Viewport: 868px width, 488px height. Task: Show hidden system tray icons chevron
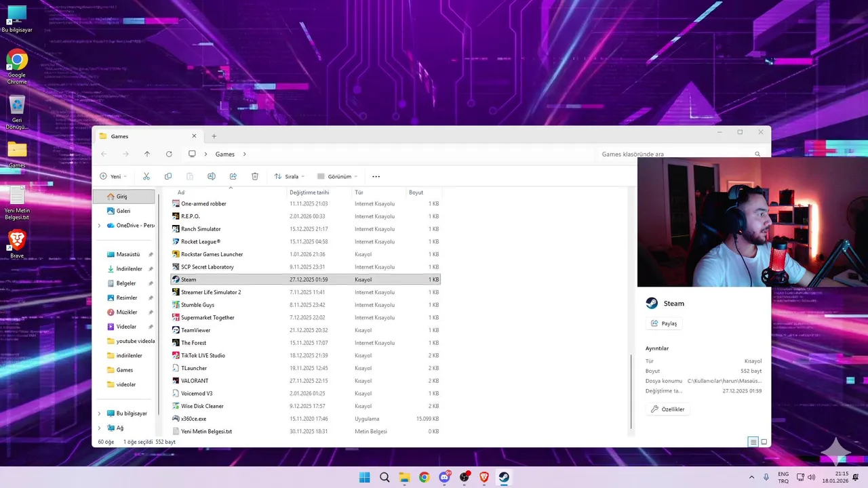(x=751, y=477)
